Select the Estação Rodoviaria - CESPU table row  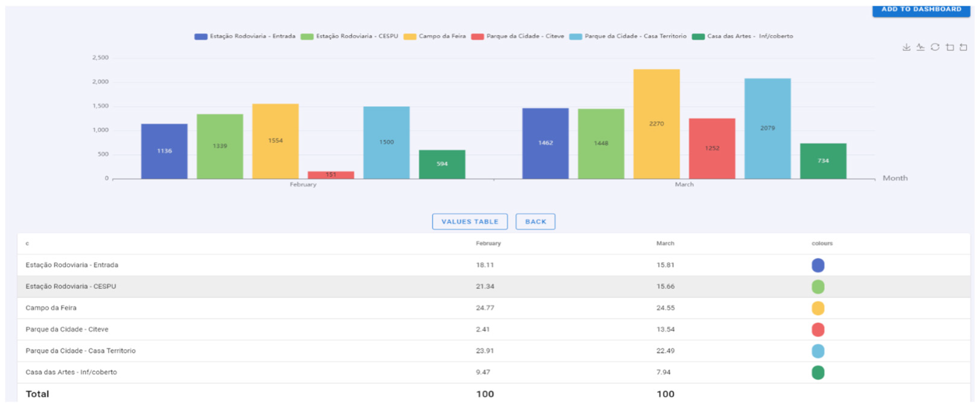tap(71, 286)
